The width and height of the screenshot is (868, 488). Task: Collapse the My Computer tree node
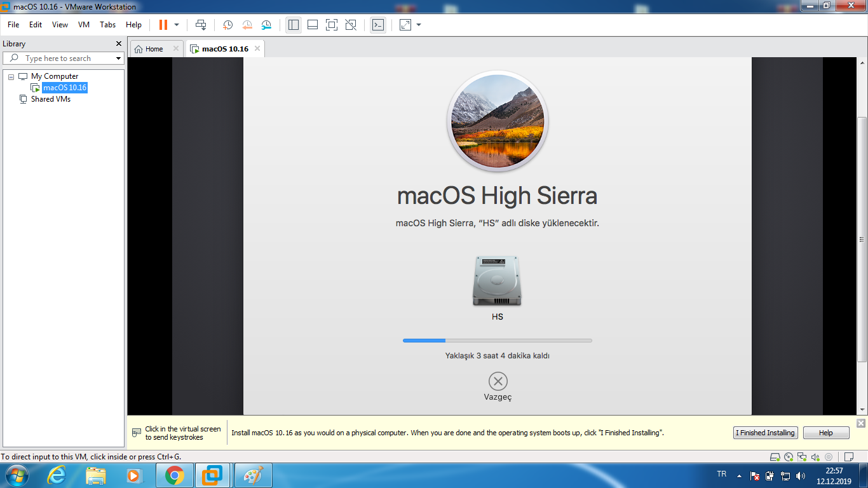tap(11, 76)
